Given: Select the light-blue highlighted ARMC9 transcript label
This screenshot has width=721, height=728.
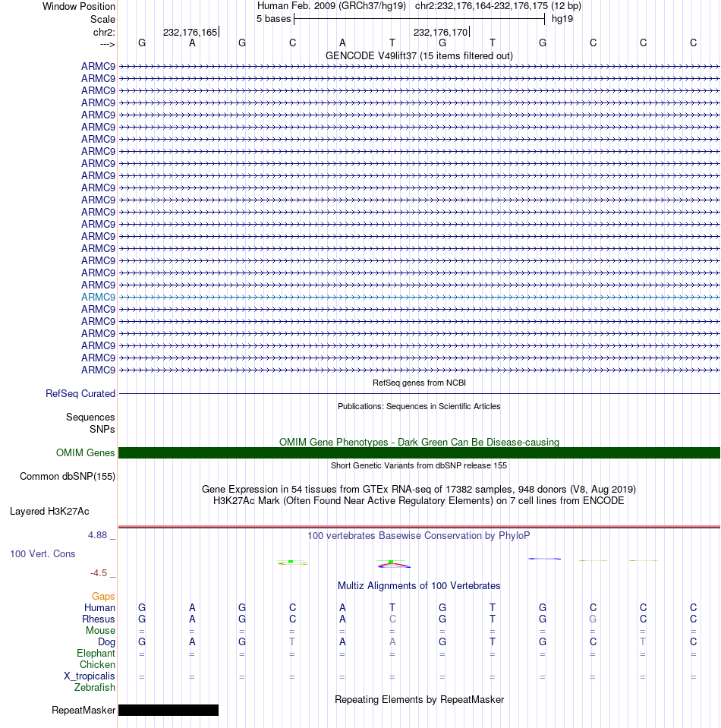Looking at the screenshot, I should [x=98, y=297].
